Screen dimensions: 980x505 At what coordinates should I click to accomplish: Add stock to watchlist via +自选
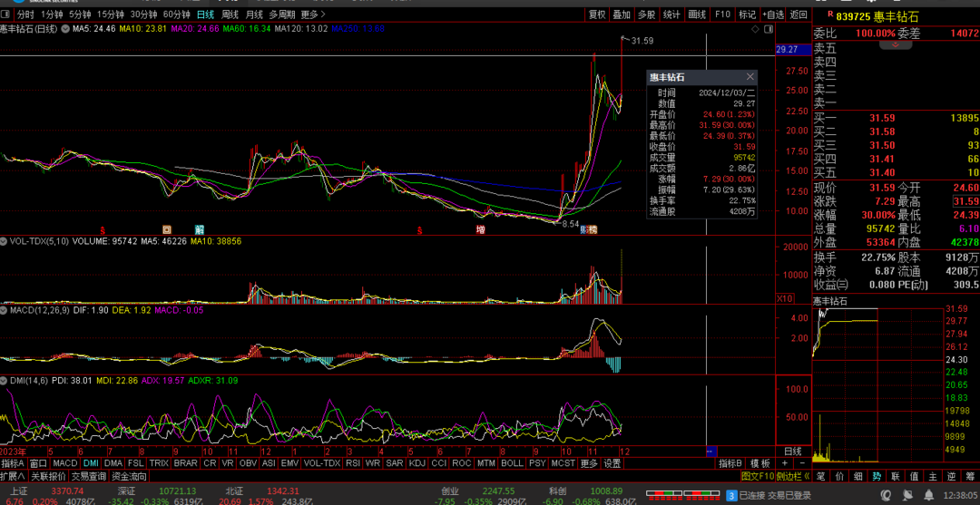pyautogui.click(x=773, y=14)
